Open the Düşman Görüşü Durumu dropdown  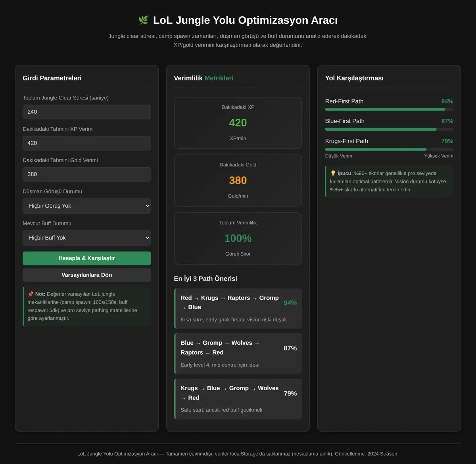pos(87,206)
